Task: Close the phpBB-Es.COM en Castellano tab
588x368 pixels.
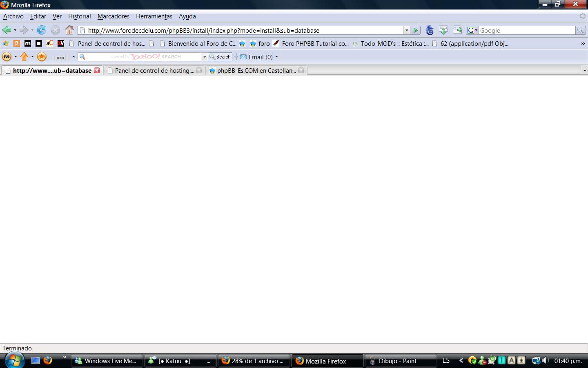Action: (301, 70)
